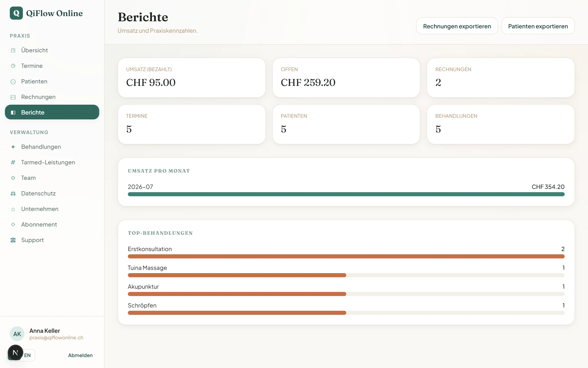588x368 pixels.
Task: Click the Tarmed-Leistungen hash icon
Action: click(x=13, y=162)
